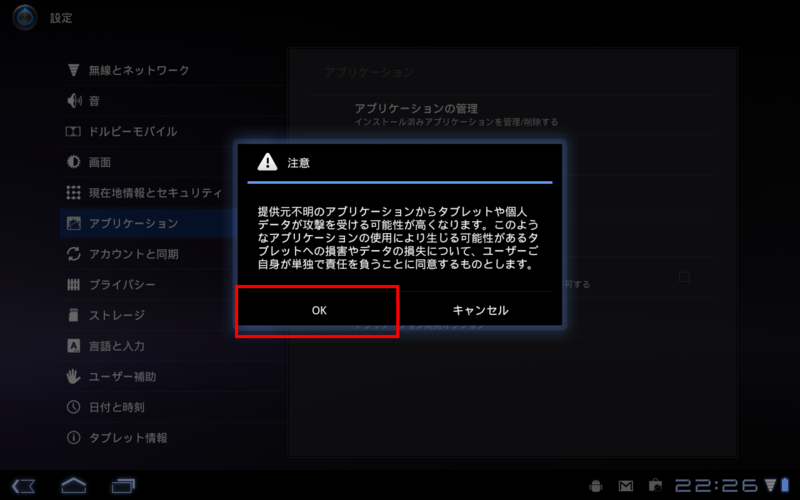
Task: Select the 言語と入力 letter A icon
Action: tap(73, 345)
